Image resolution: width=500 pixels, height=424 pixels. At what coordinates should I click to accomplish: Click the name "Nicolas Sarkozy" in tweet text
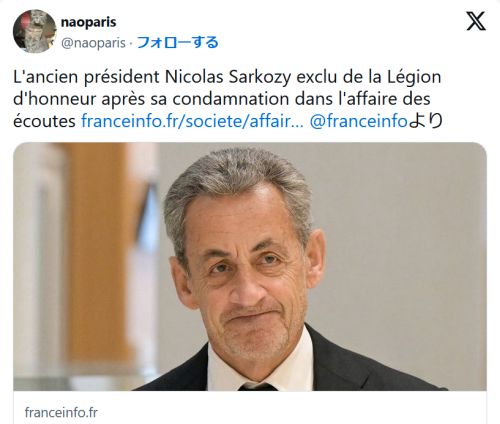point(228,77)
